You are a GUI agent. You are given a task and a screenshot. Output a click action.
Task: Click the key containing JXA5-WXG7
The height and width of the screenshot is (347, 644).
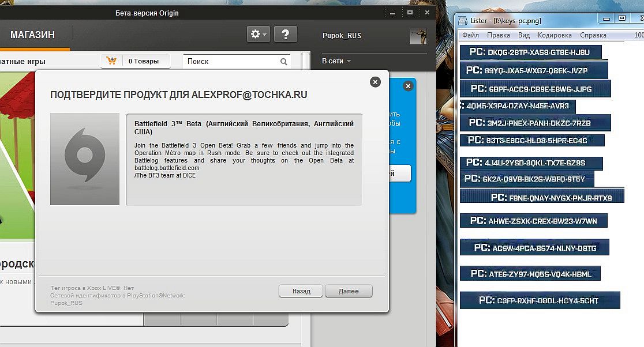click(534, 70)
